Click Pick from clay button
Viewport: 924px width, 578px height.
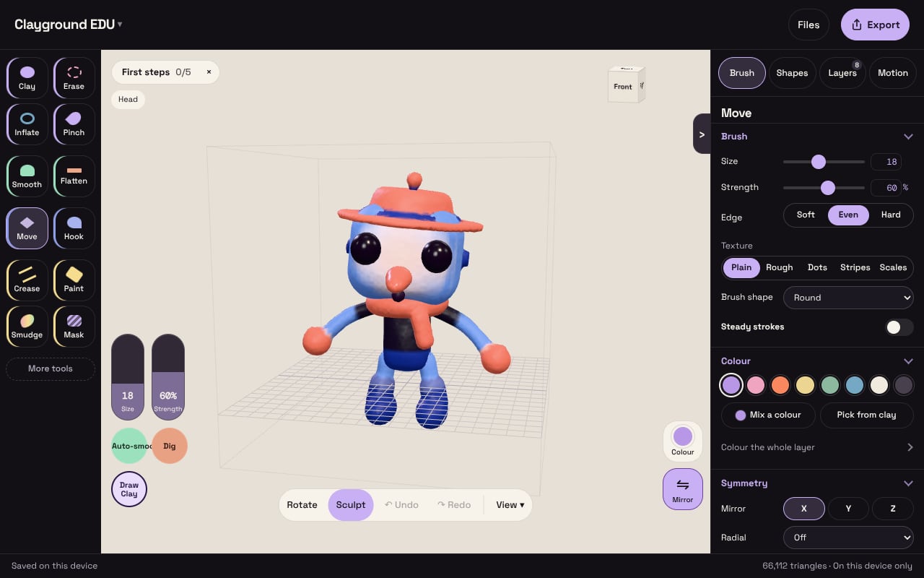tap(866, 415)
